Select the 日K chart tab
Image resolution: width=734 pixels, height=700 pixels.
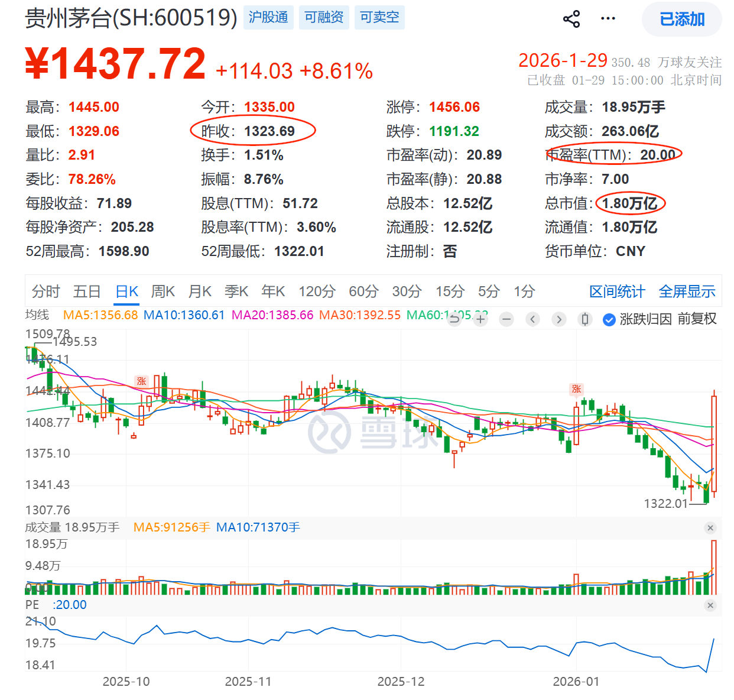point(126,291)
